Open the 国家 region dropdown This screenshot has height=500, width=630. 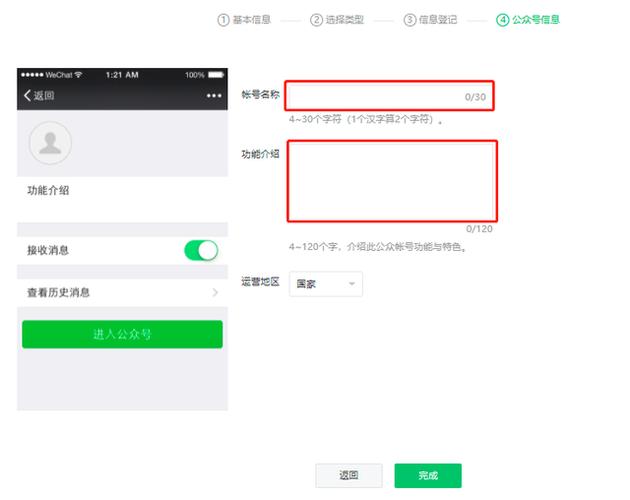pos(325,284)
